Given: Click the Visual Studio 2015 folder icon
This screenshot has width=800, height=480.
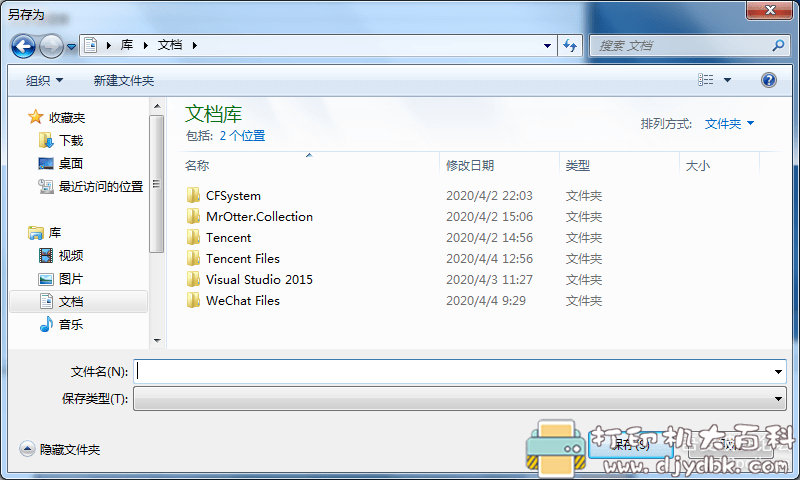Looking at the screenshot, I should 193,279.
